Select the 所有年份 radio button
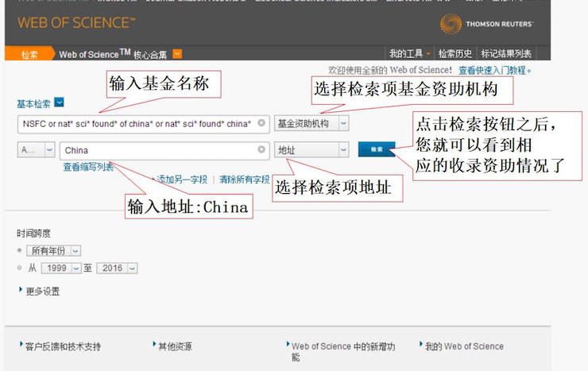The height and width of the screenshot is (371, 588). point(20,250)
